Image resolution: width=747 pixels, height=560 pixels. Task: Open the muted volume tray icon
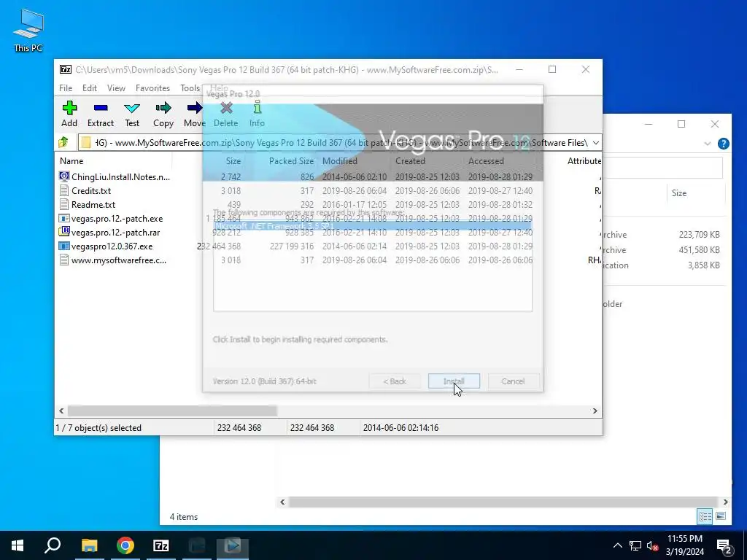pos(653,545)
